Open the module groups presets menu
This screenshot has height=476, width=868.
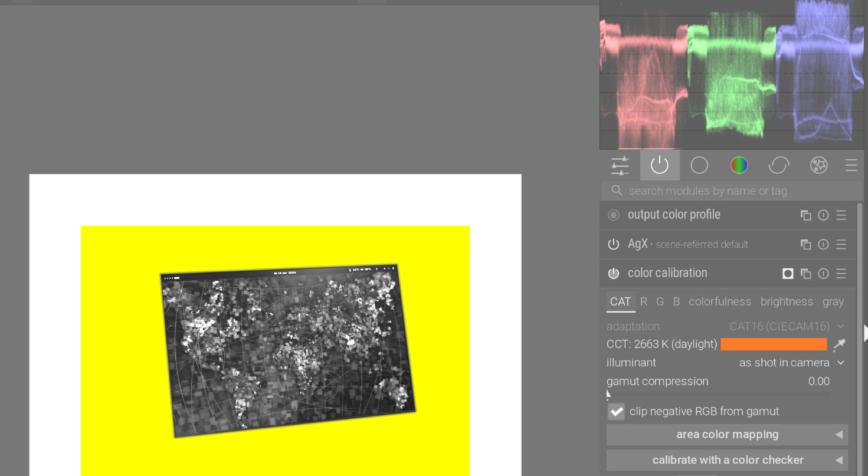(x=851, y=165)
